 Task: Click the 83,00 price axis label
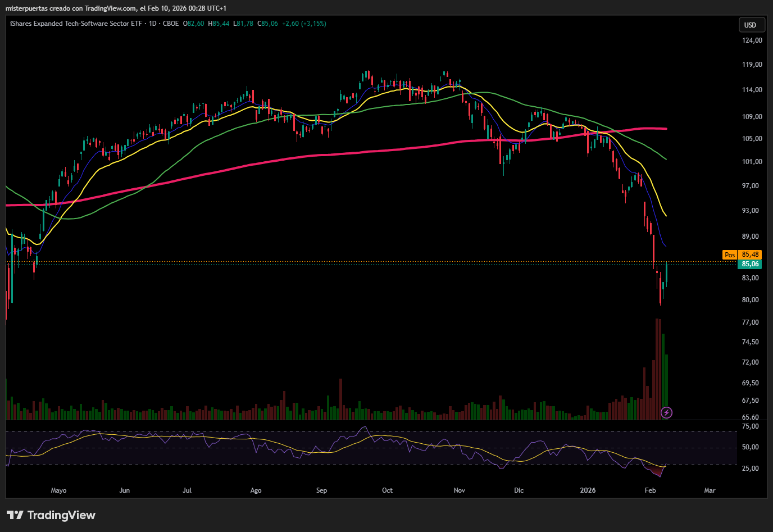pos(751,278)
